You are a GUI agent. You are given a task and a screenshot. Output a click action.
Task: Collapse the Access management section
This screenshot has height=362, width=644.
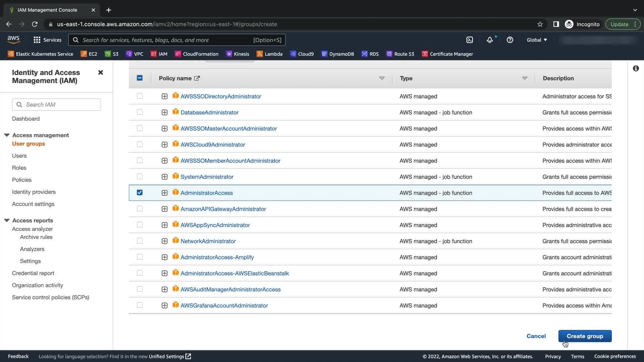pos(7,135)
